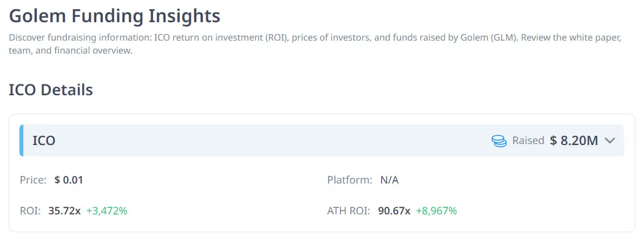Viewport: 644px width, 242px height.
Task: Click the blue accent bar beside ICO
Action: pos(22,141)
